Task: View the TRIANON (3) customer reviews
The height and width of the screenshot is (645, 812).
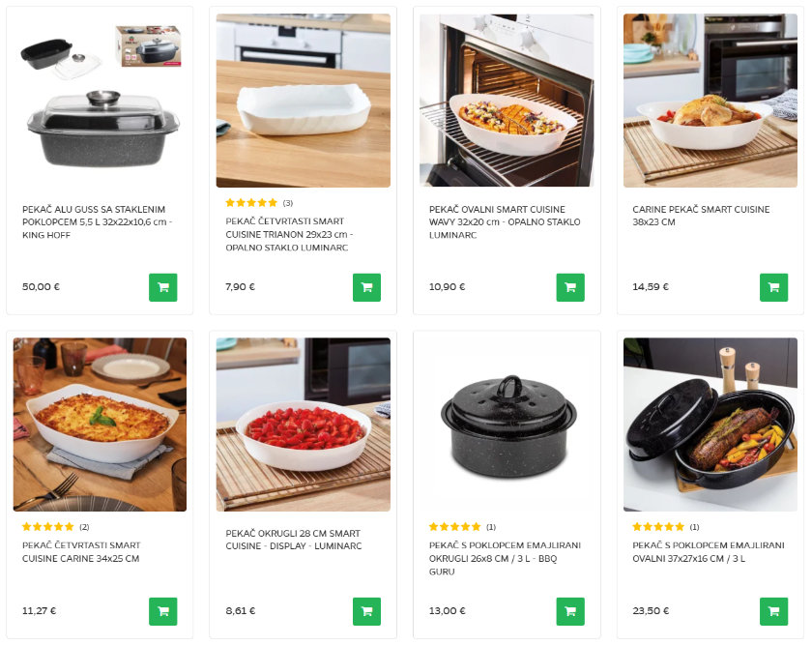Action: (250, 203)
